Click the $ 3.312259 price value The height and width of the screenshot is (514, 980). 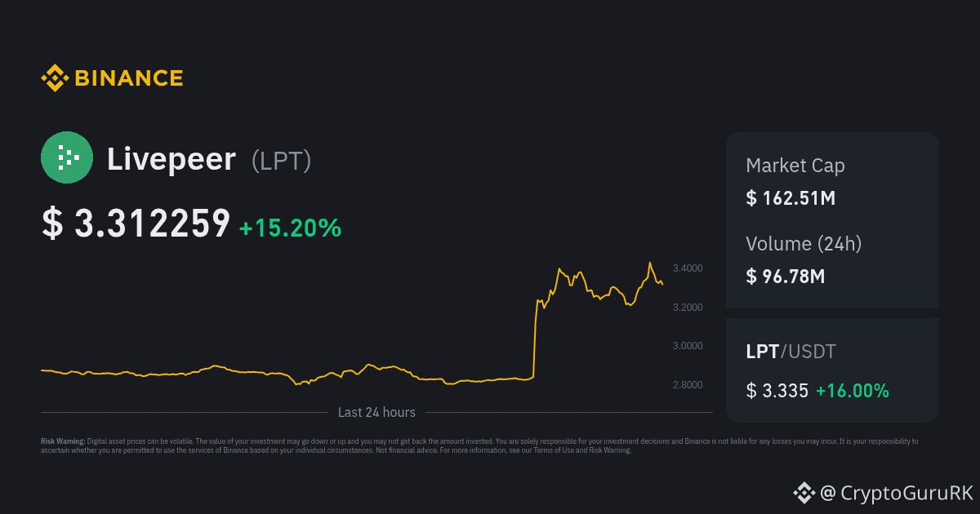[x=136, y=224]
